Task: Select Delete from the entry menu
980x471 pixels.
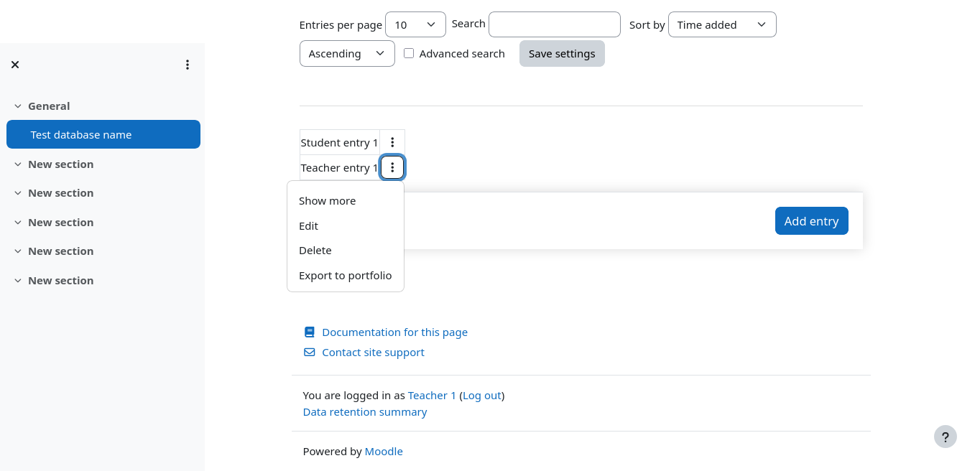Action: [315, 251]
